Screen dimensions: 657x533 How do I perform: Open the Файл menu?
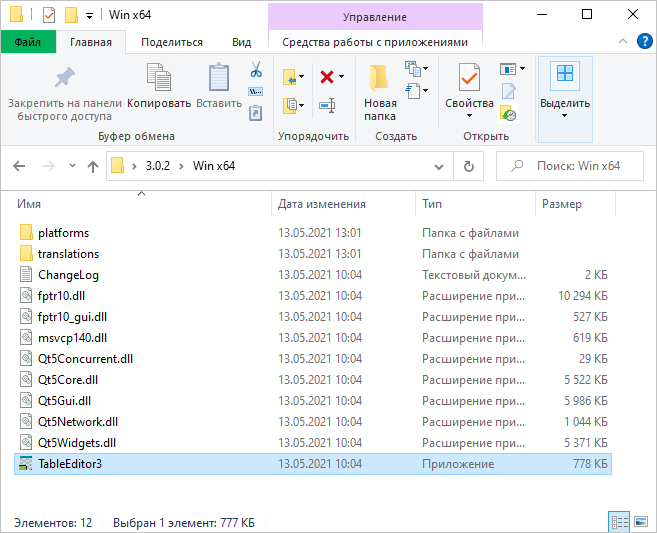[x=28, y=42]
